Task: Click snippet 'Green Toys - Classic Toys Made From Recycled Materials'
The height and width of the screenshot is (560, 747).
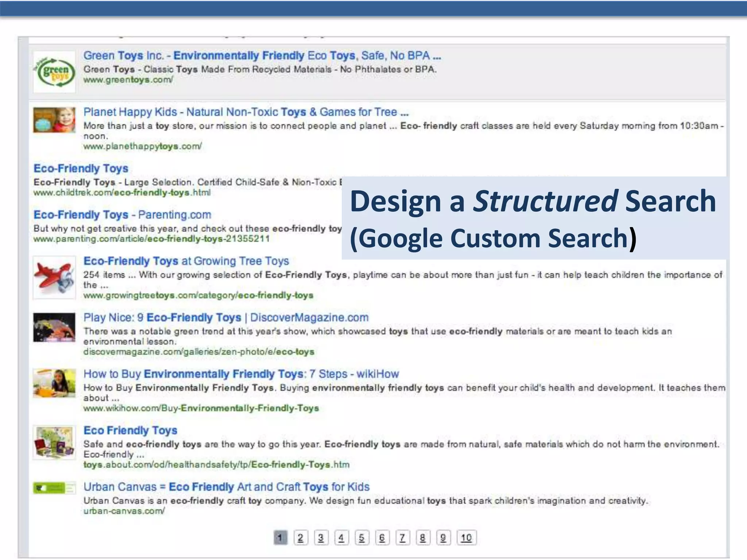Action: click(x=208, y=70)
